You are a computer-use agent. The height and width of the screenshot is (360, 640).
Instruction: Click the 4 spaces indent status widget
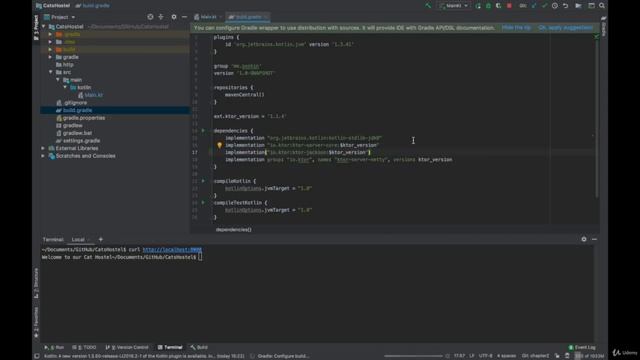pyautogui.click(x=507, y=356)
